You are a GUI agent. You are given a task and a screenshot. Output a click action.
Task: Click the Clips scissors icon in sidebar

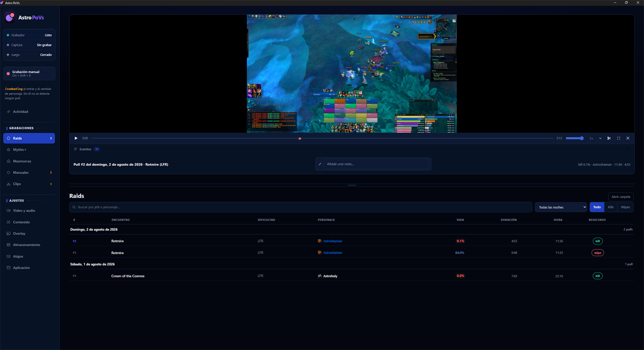(8, 184)
